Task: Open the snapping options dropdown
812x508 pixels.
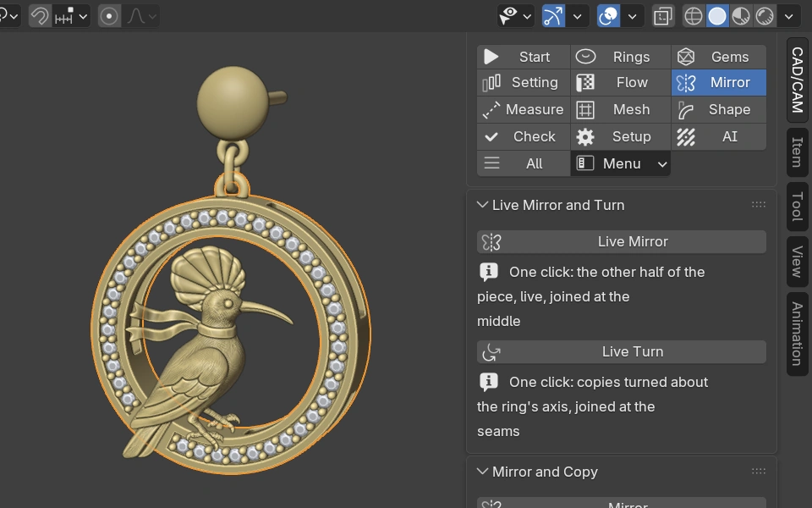Action: [71, 16]
